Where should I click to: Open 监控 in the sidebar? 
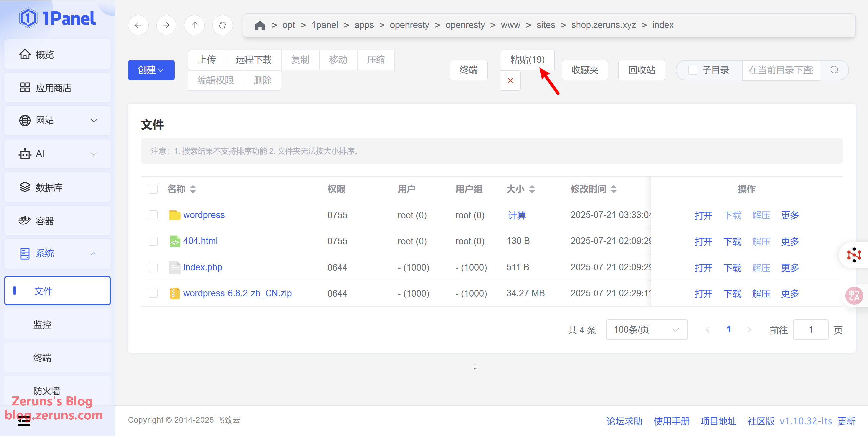[x=57, y=324]
